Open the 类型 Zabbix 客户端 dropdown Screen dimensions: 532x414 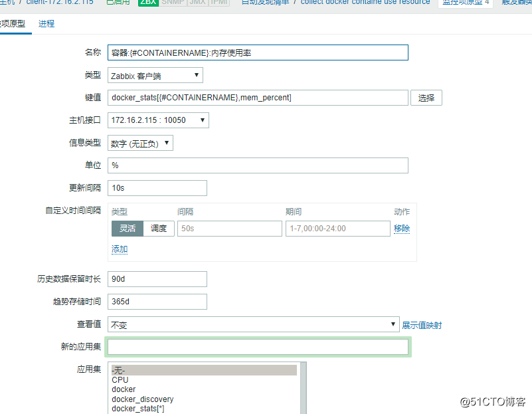pyautogui.click(x=155, y=75)
